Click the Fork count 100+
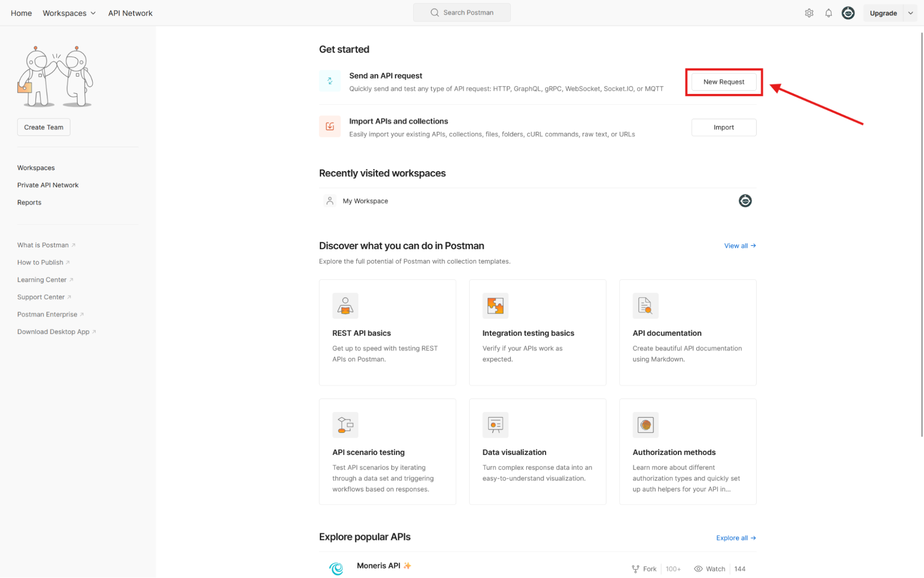Image resolution: width=924 pixels, height=578 pixels. pos(673,569)
